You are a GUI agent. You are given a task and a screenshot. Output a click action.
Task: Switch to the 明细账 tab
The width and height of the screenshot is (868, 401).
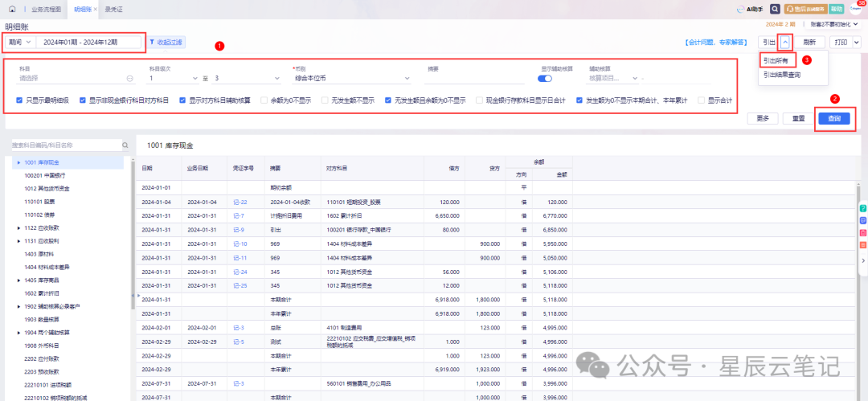click(x=82, y=10)
